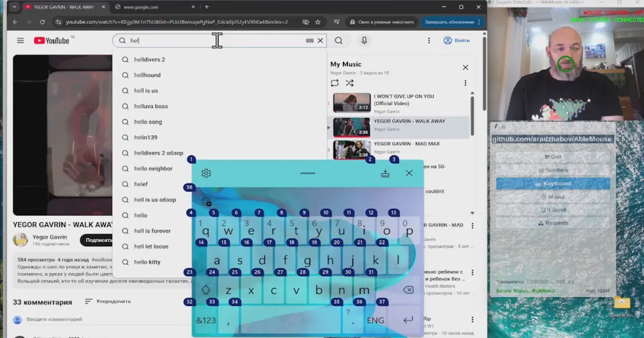This screenshot has height=338, width=644.
Task: Select Numbers mode in AbleMouse
Action: pos(553,170)
